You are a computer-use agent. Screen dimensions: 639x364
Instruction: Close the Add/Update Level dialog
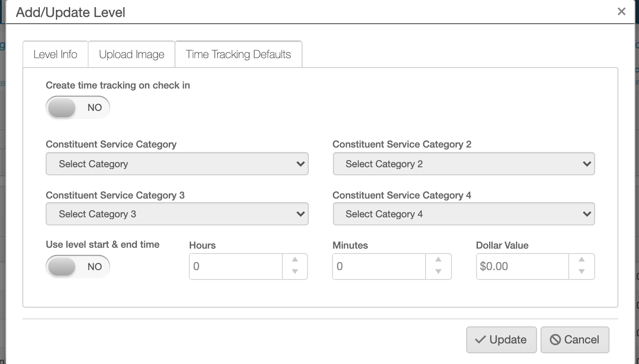point(621,12)
